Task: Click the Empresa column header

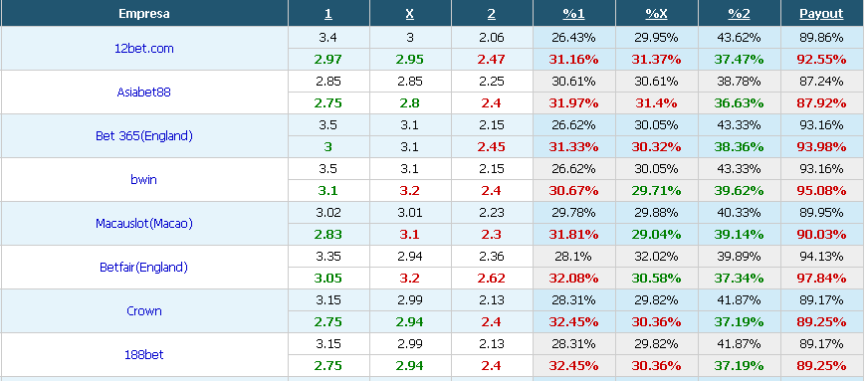Action: coord(144,14)
